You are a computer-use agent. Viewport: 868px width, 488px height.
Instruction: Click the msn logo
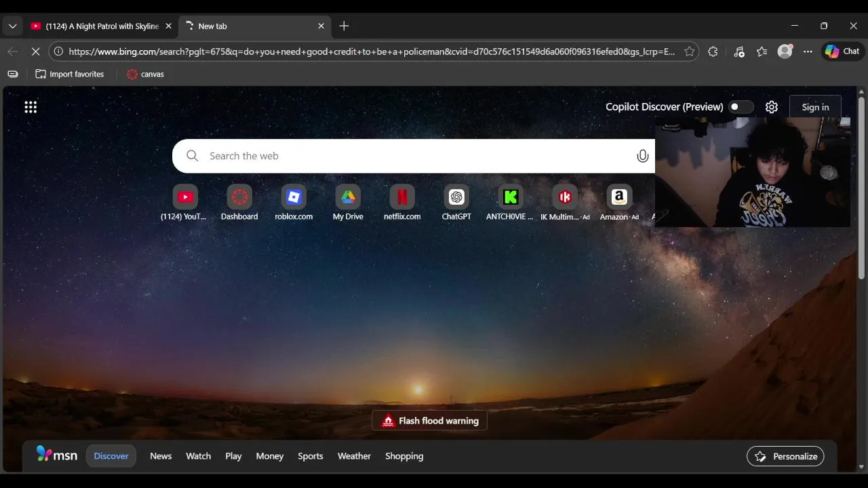tap(57, 455)
